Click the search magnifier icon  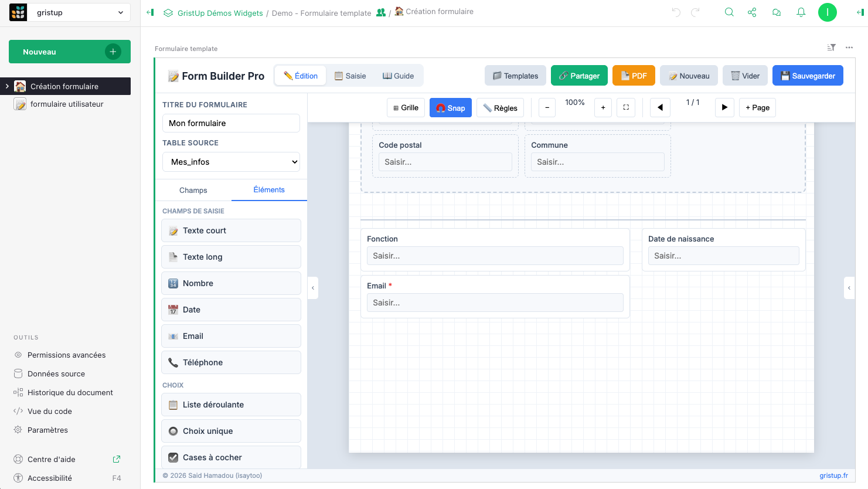[x=729, y=12]
